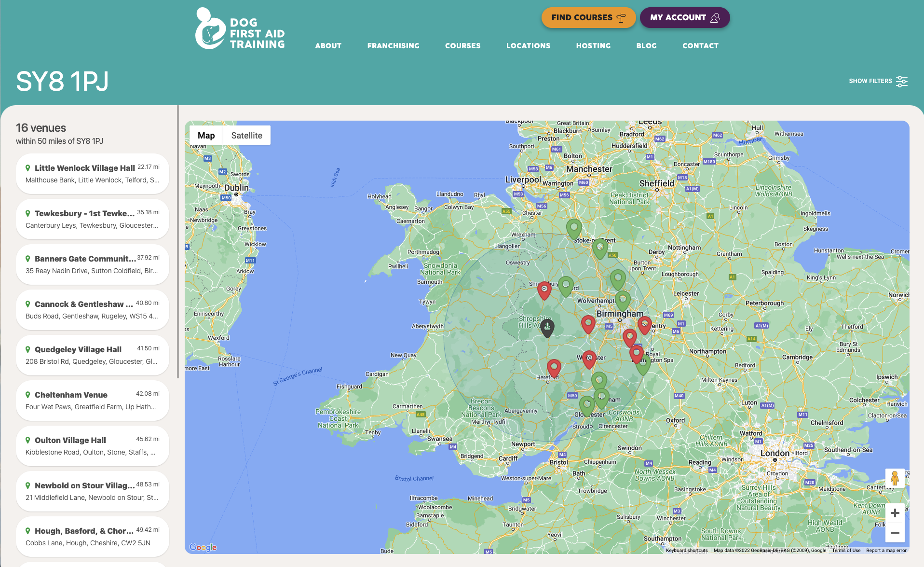This screenshot has width=924, height=567.
Task: Select the green marker at Cheltenham
Action: 601,399
